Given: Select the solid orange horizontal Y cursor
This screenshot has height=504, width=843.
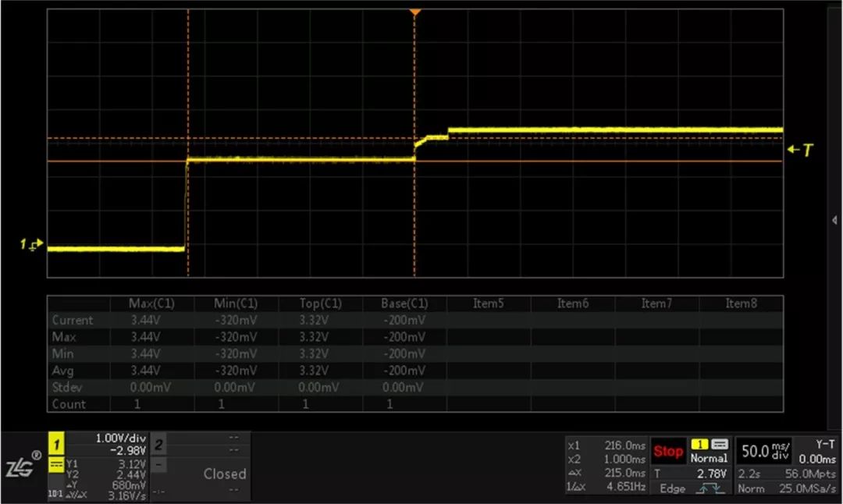Looking at the screenshot, I should point(414,161).
